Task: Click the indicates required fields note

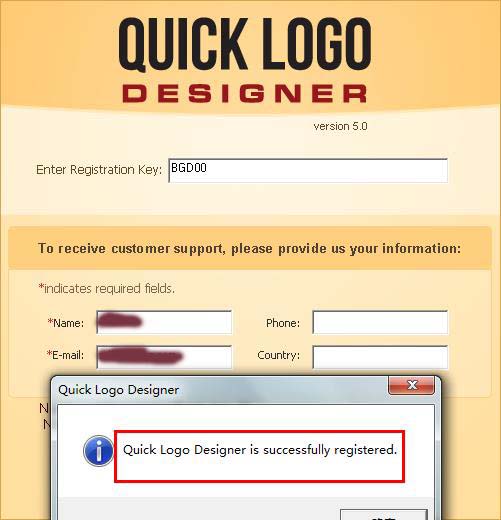Action: coord(106,288)
